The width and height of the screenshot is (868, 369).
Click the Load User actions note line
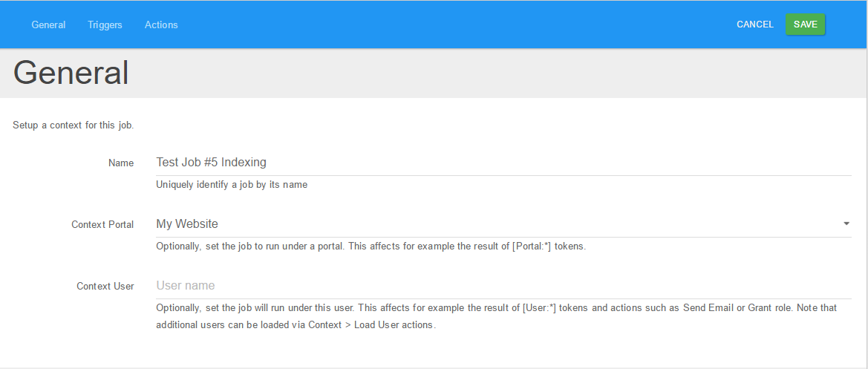[296, 325]
